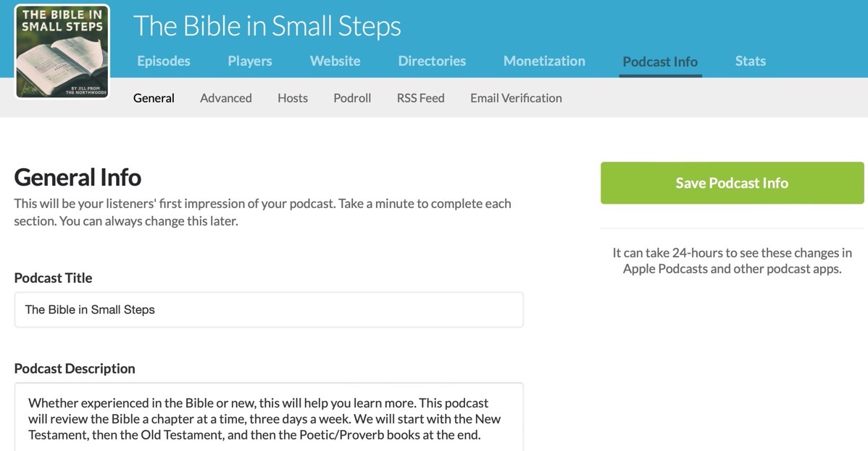
Task: Open the Podroll sub-tab
Action: coord(352,98)
